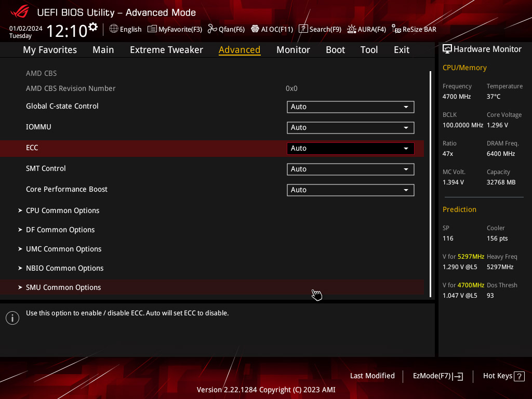Click the globe language icon
532x399 pixels.
click(x=114, y=29)
